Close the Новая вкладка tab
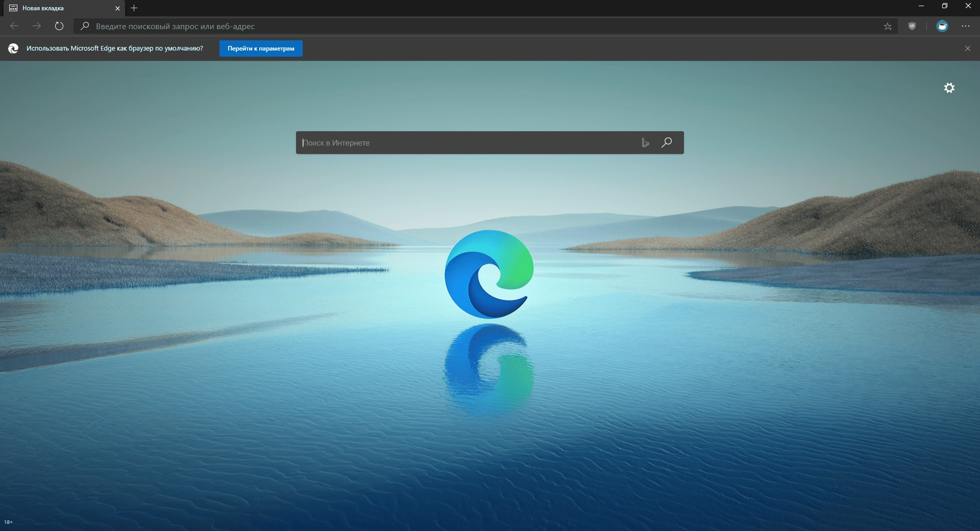980x531 pixels. [x=117, y=8]
